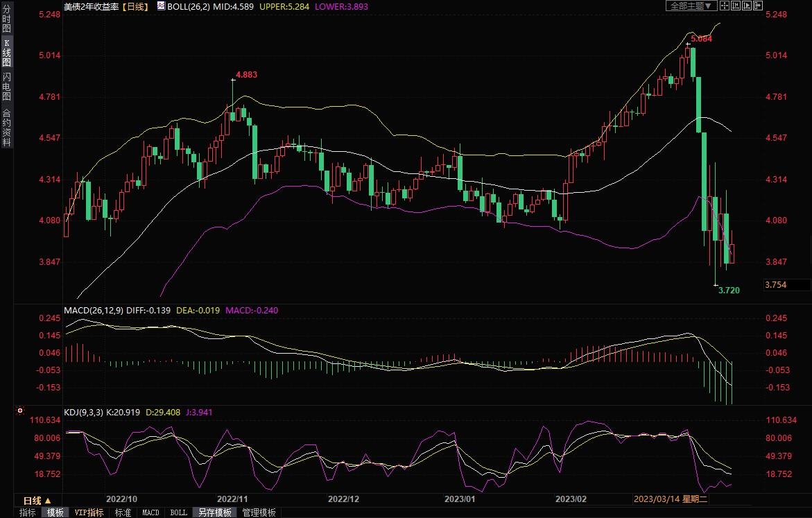This screenshot has height=518, width=812.
Task: Open 管理模板 template manager
Action: 259,512
